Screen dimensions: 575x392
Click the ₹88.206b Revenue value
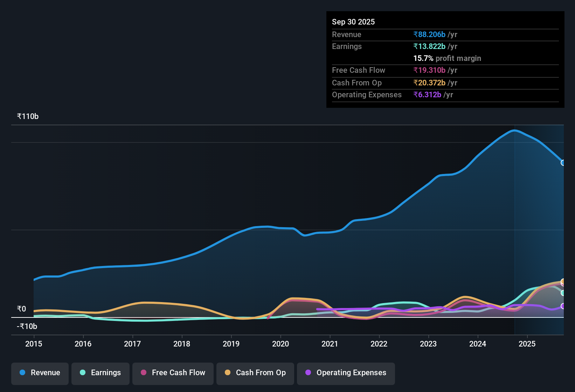point(430,35)
